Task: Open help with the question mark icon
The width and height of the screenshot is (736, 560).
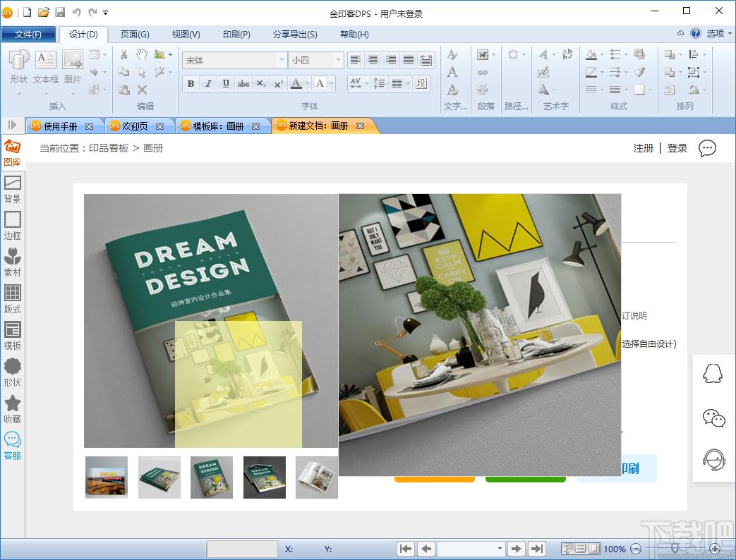Action: pyautogui.click(x=696, y=33)
